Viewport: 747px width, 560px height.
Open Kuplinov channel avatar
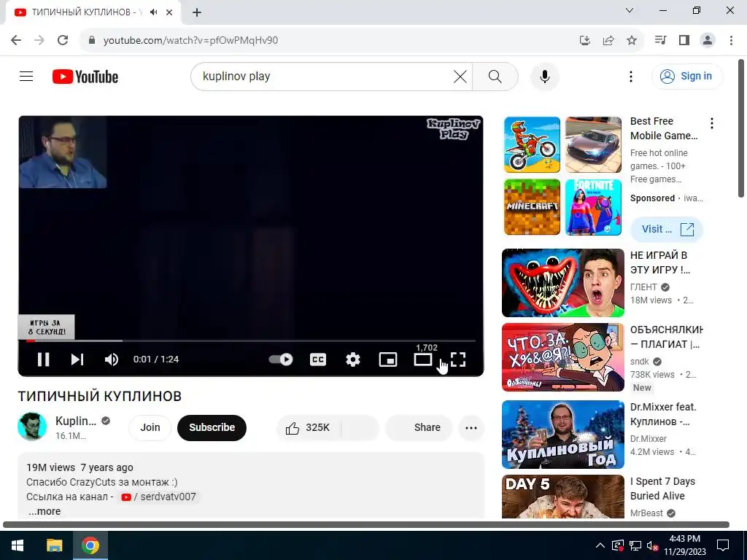pyautogui.click(x=32, y=427)
